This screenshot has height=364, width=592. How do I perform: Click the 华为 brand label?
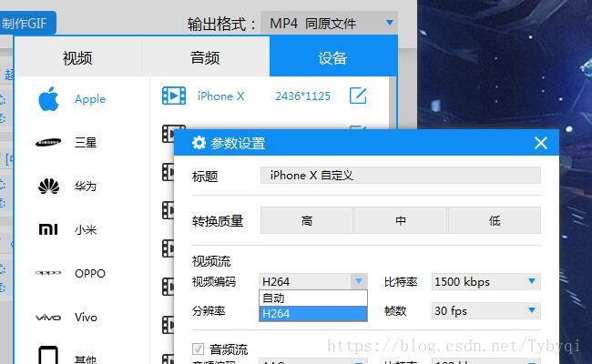86,186
